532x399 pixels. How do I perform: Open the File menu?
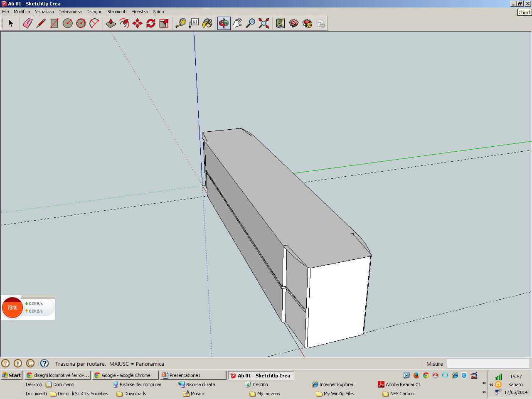[5, 12]
